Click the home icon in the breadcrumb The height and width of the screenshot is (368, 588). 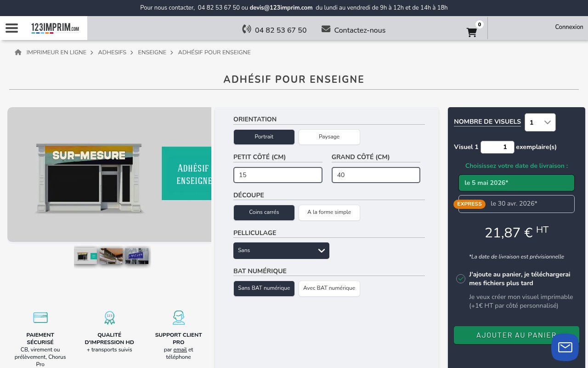[18, 52]
